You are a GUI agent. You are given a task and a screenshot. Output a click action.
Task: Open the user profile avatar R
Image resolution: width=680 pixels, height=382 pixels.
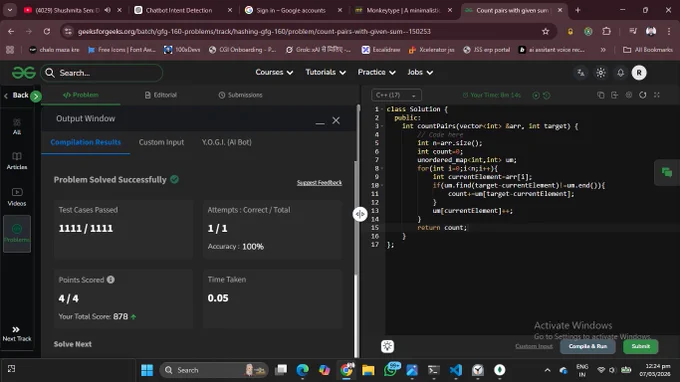[x=639, y=73]
